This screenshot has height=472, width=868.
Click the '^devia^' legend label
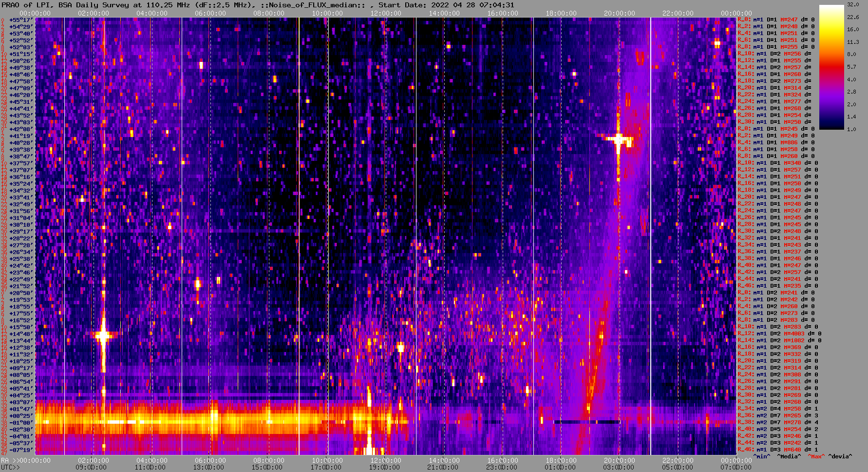click(x=840, y=456)
